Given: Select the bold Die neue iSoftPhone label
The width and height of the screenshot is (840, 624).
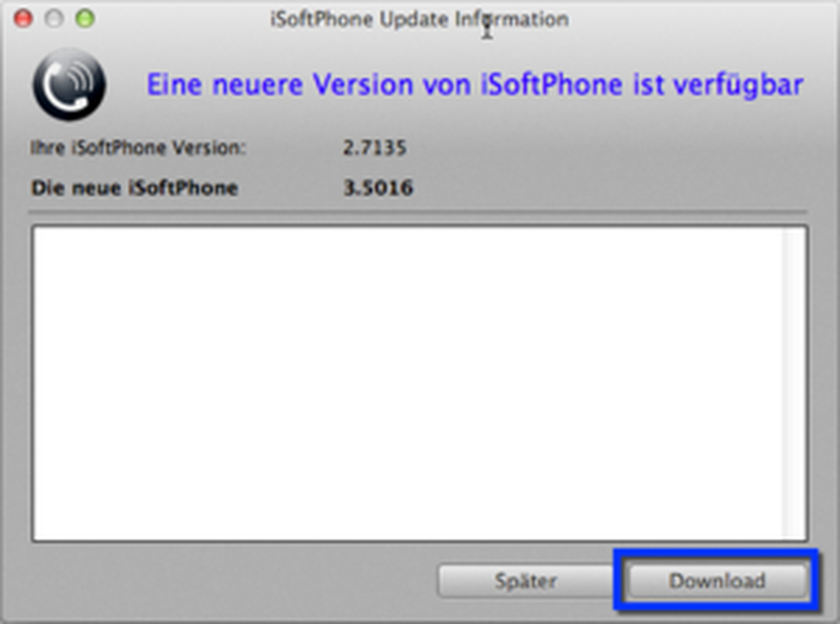Looking at the screenshot, I should click(134, 188).
